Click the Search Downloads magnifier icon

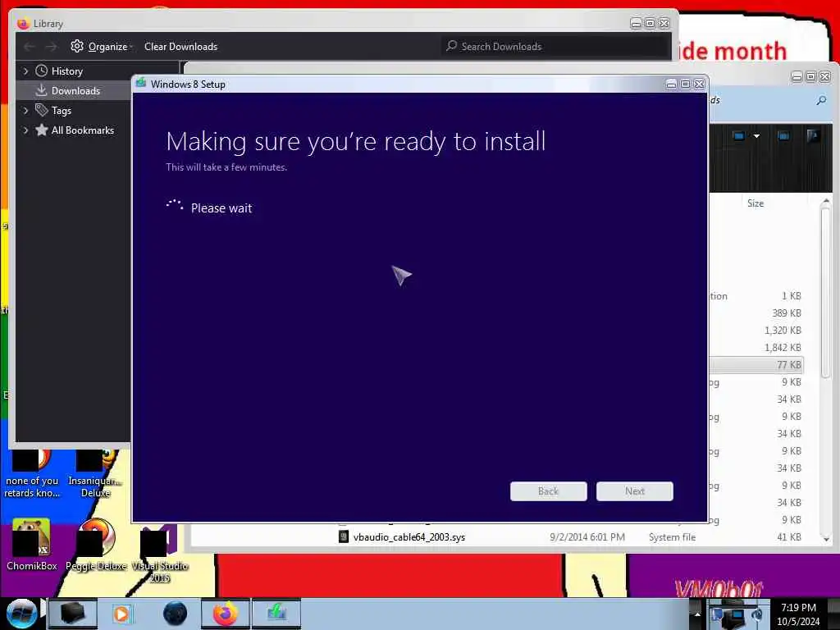click(x=452, y=46)
